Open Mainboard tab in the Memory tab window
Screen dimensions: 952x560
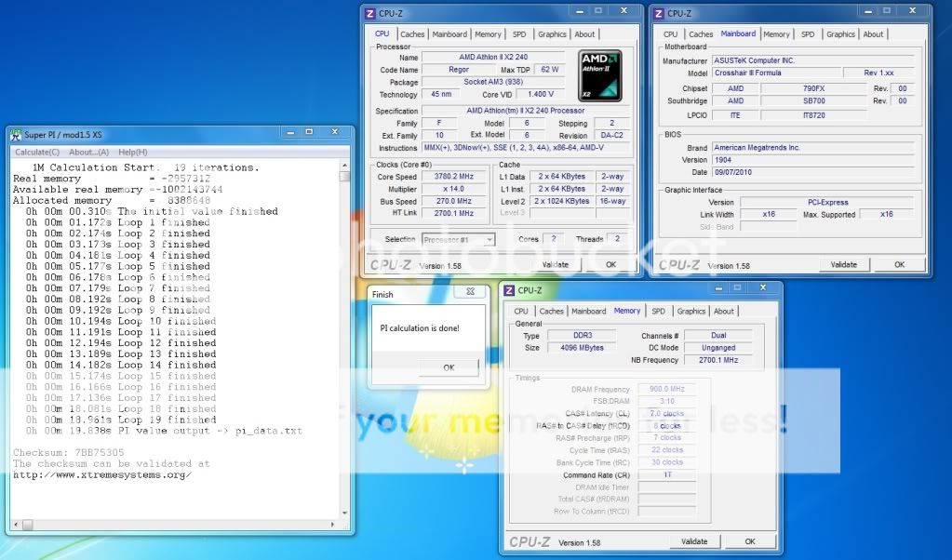589,312
